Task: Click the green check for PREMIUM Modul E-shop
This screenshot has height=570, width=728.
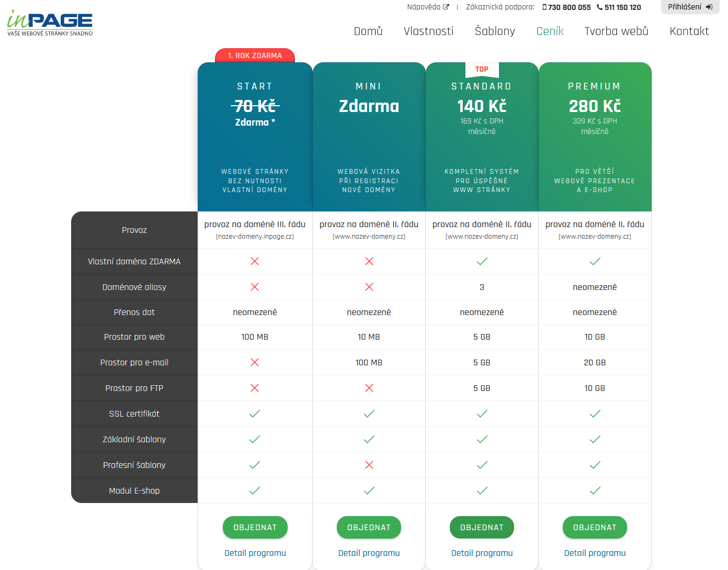Action: click(x=595, y=490)
